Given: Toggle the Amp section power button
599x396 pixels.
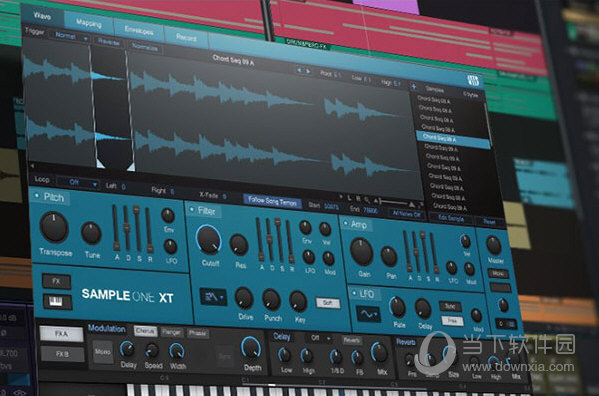Looking at the screenshot, I should point(346,223).
